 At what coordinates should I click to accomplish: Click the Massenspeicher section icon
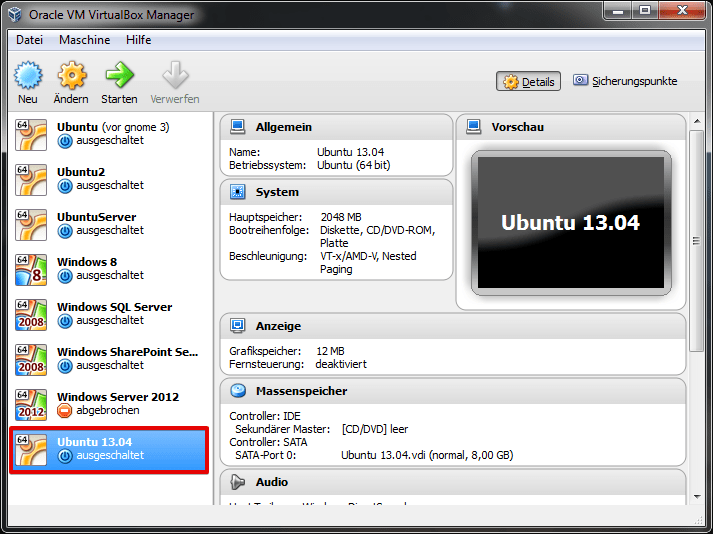tap(238, 391)
